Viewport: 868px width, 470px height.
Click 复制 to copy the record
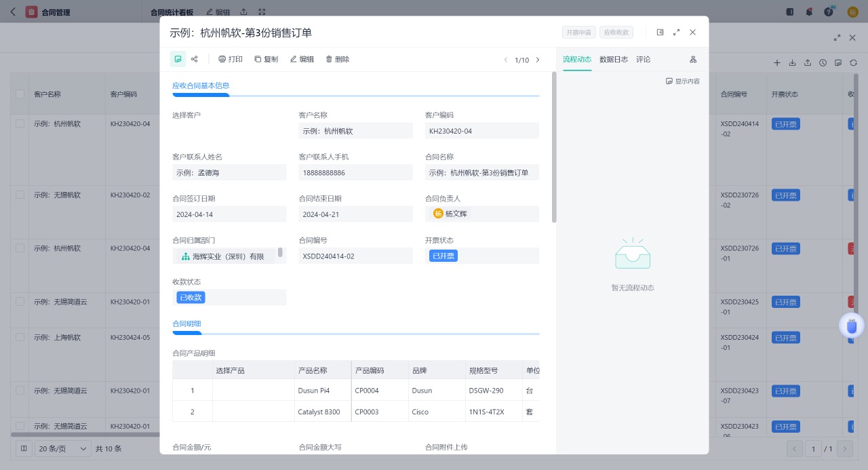(266, 59)
